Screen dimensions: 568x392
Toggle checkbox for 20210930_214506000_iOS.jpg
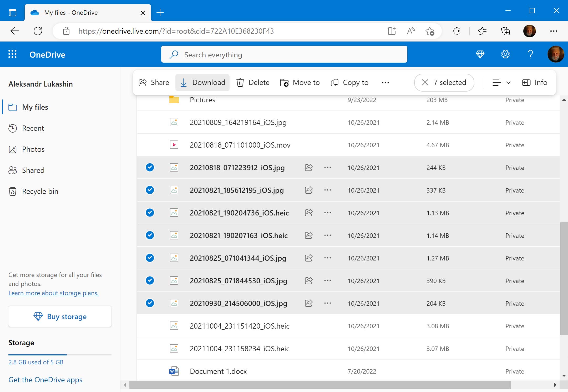pyautogui.click(x=150, y=303)
